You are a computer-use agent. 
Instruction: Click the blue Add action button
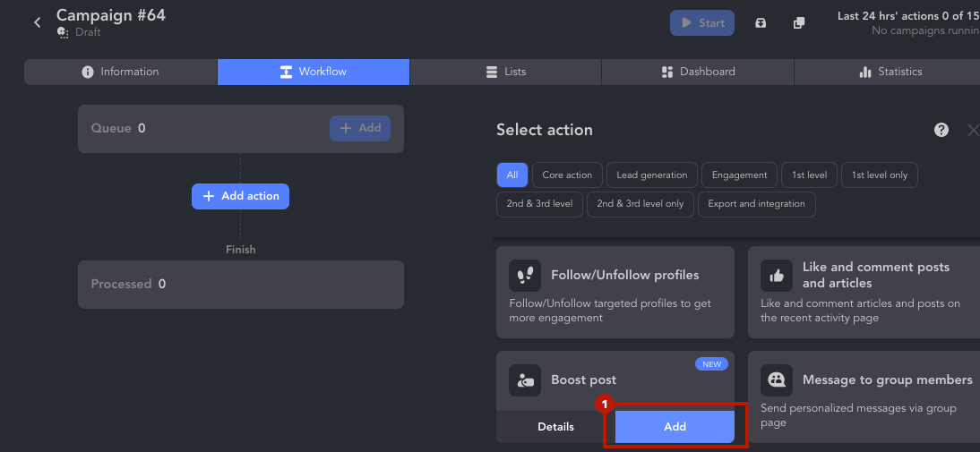tap(240, 196)
